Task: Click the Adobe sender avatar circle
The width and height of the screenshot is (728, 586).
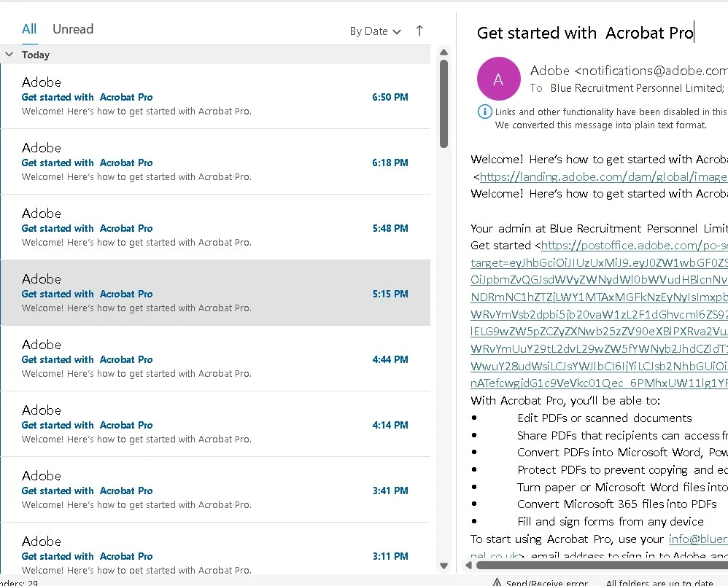Action: 498,79
